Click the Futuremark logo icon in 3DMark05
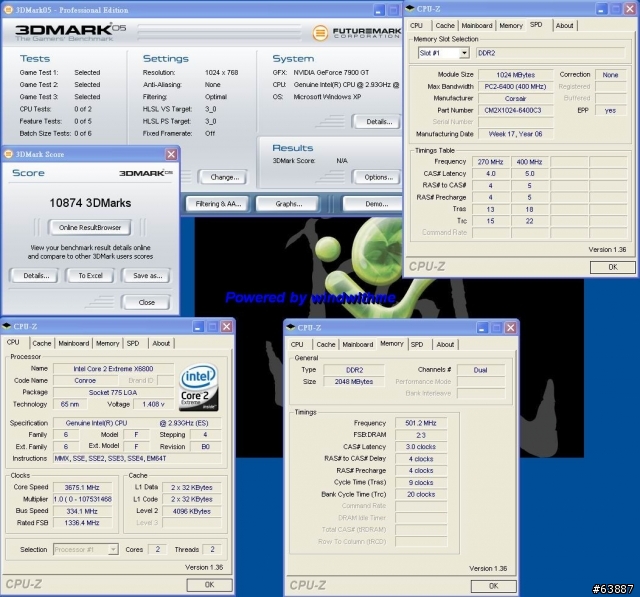Viewport: 640px width, 597px height. [x=320, y=33]
